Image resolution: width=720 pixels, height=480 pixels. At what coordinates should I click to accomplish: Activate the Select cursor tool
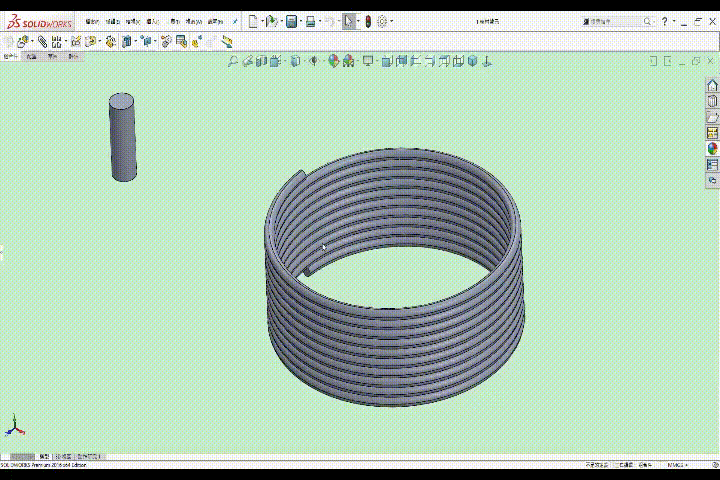(348, 21)
